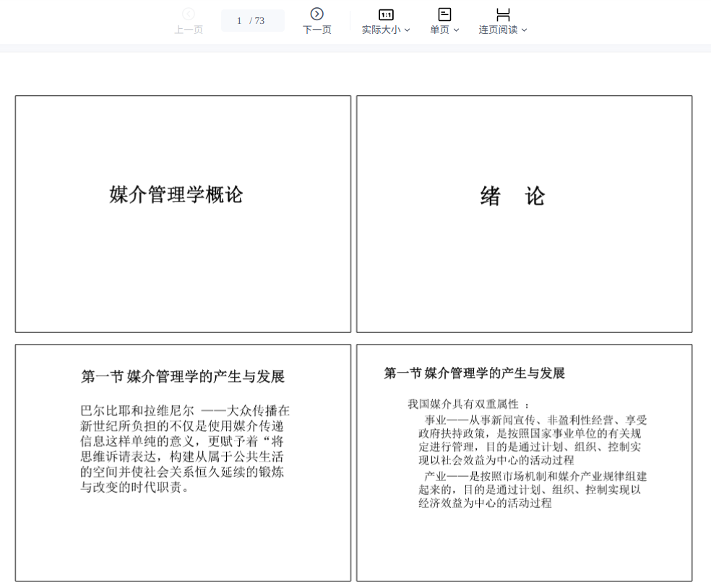
Task: Click the previous page arrow icon
Action: click(x=189, y=14)
